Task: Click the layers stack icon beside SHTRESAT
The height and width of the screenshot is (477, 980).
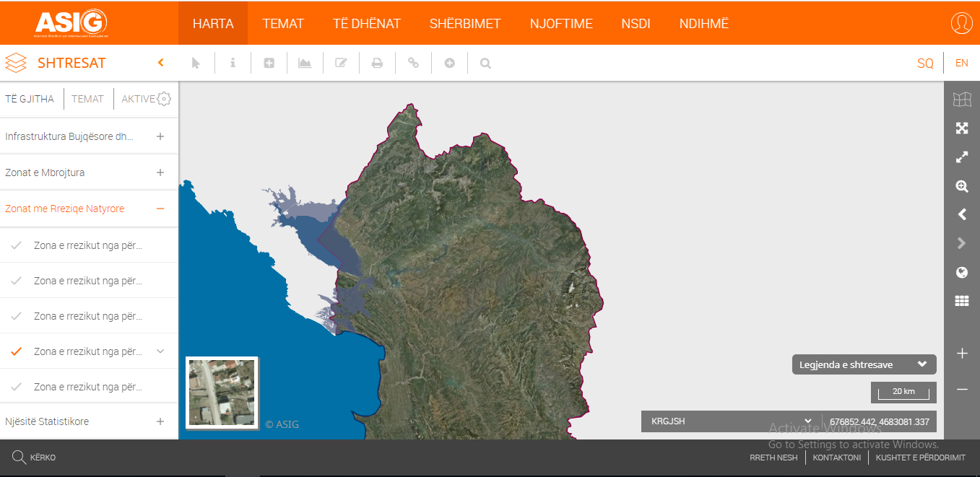Action: [x=16, y=63]
